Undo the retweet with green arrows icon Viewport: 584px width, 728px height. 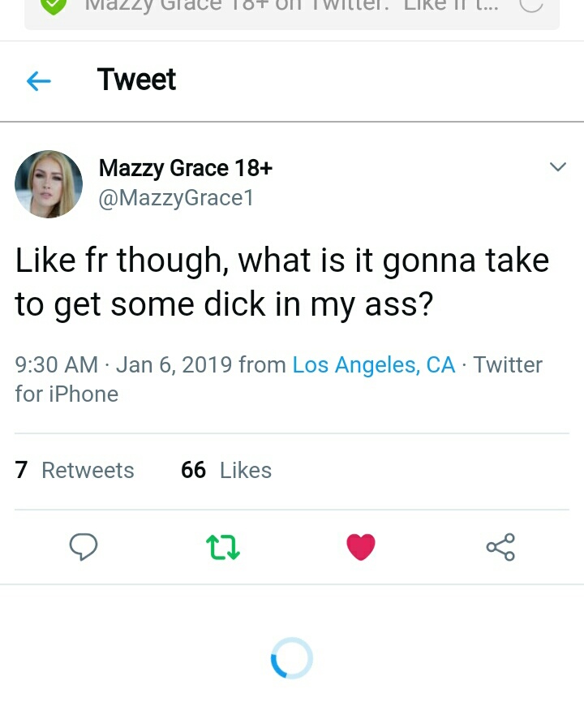223,548
